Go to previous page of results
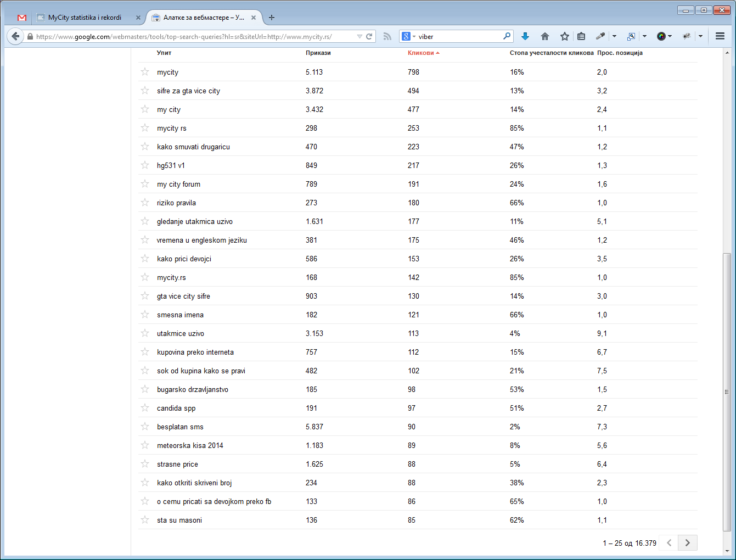This screenshot has height=560, width=736. coord(668,543)
